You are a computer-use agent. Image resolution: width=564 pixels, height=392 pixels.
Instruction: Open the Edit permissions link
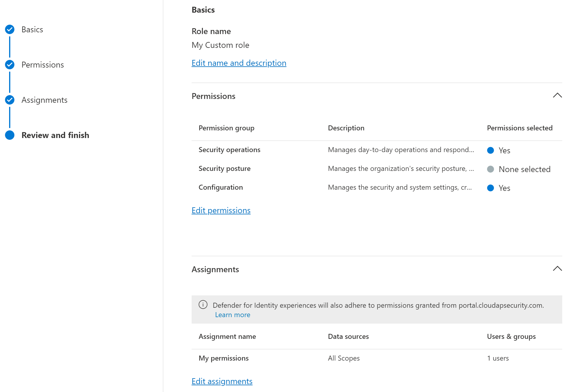coord(221,211)
